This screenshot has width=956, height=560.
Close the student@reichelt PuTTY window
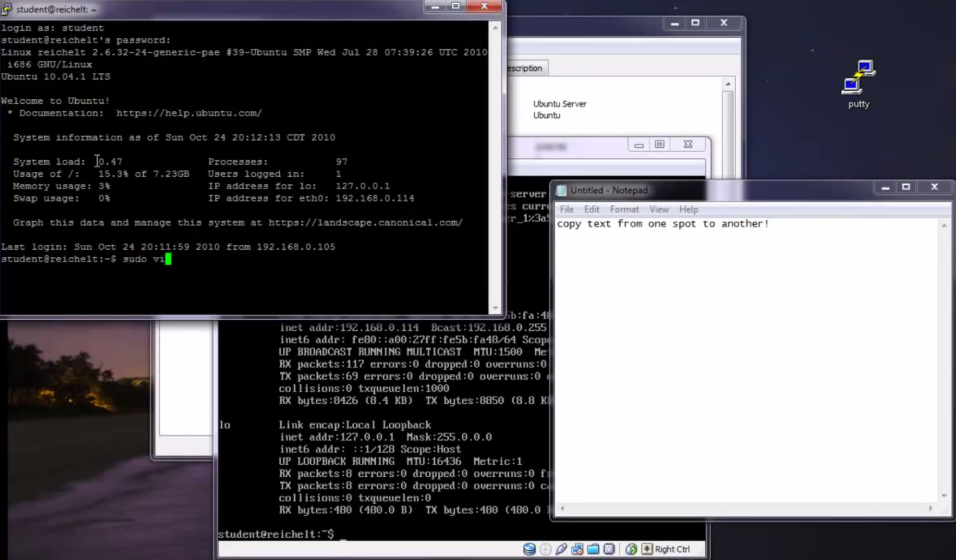(x=484, y=6)
